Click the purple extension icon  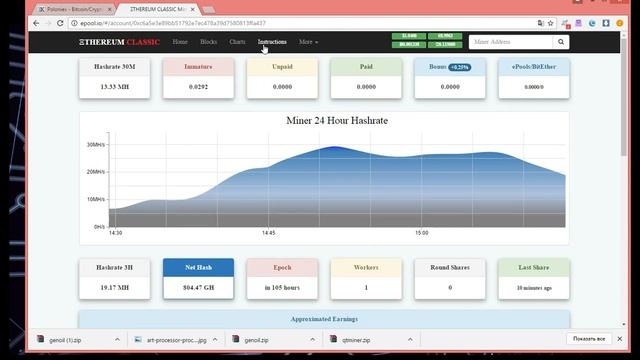578,23
